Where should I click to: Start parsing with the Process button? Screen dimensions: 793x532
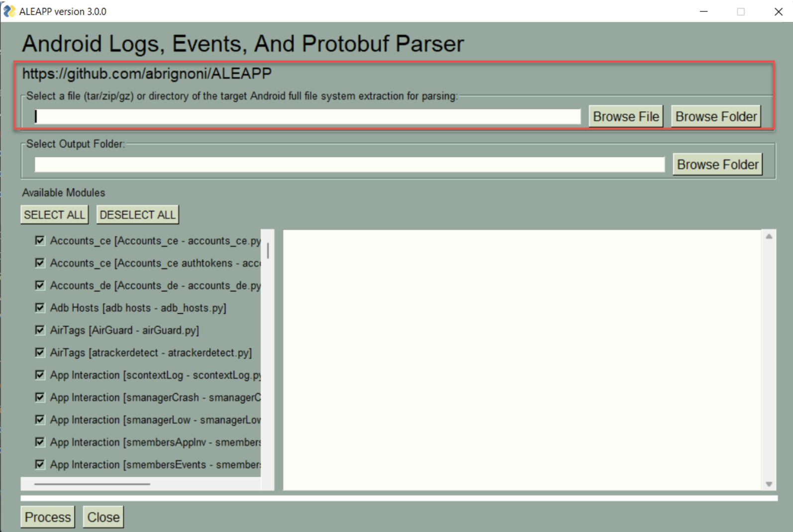48,517
